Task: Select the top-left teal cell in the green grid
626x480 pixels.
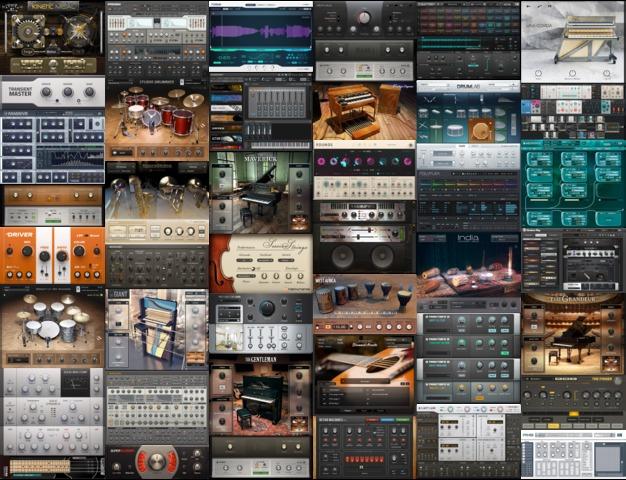Action: pos(539,159)
